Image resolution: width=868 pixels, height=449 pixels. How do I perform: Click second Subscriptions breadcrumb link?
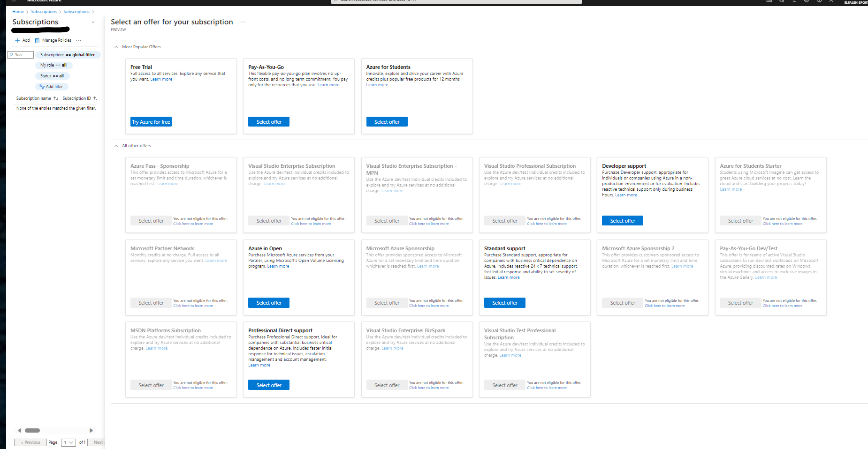76,12
